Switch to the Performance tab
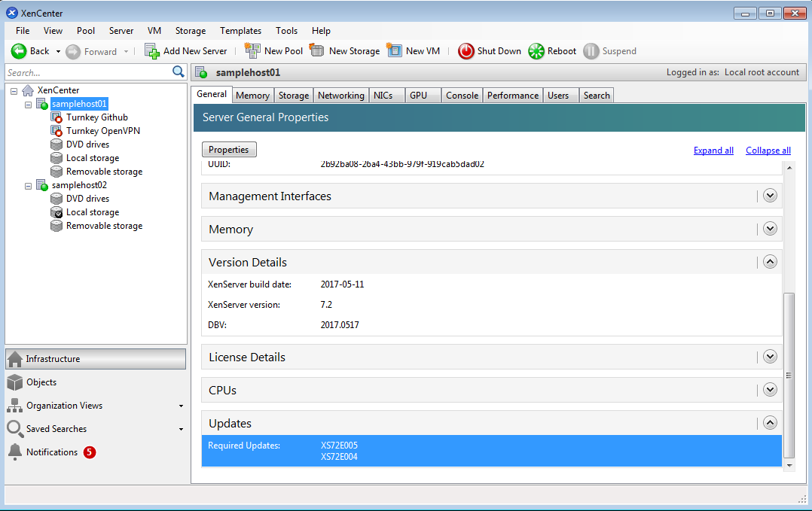Image resolution: width=812 pixels, height=511 pixels. pos(512,96)
